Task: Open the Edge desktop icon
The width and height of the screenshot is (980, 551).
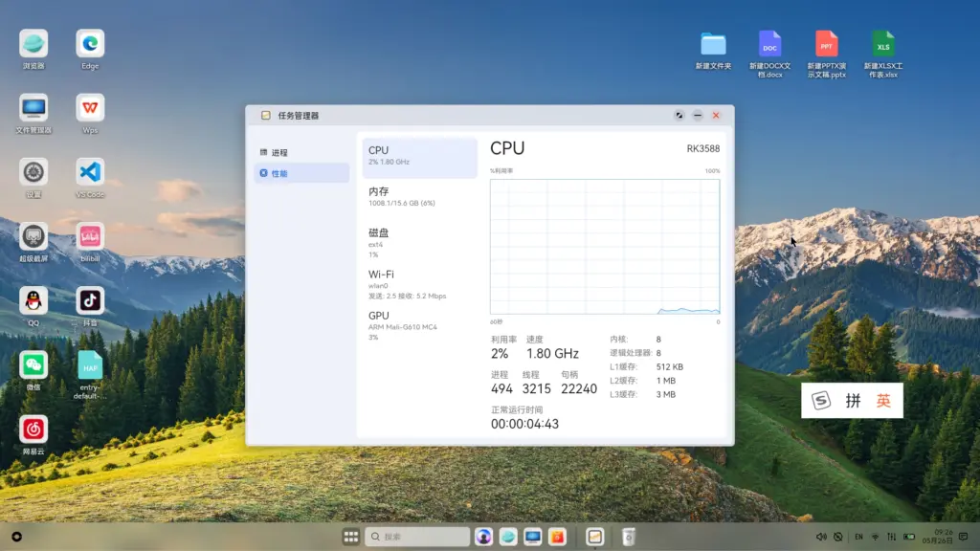Action: coord(90,44)
